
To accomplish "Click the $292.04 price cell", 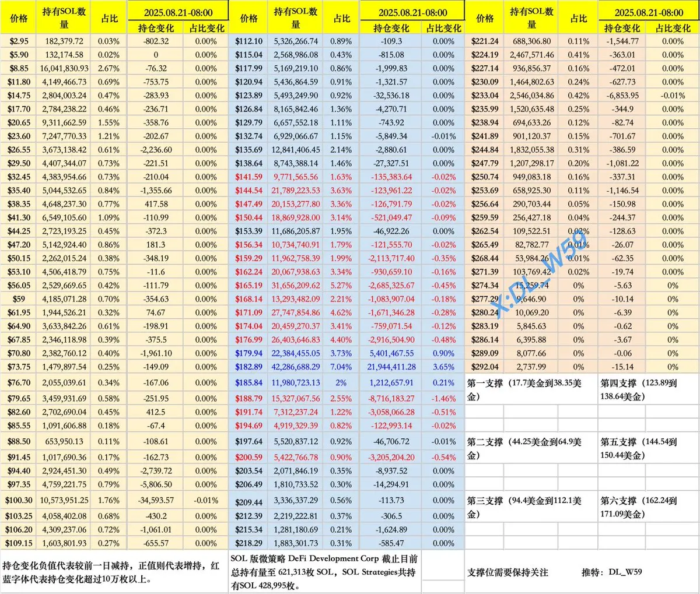I will (x=485, y=367).
